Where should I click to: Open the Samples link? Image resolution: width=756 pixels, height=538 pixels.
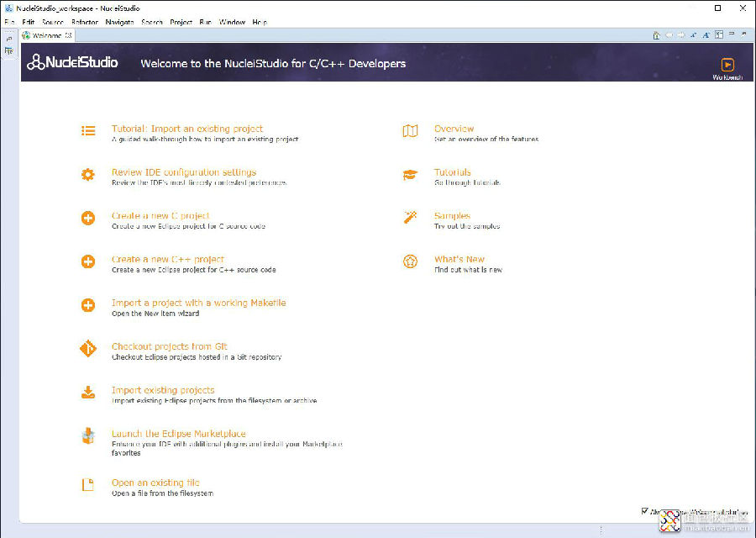click(452, 216)
